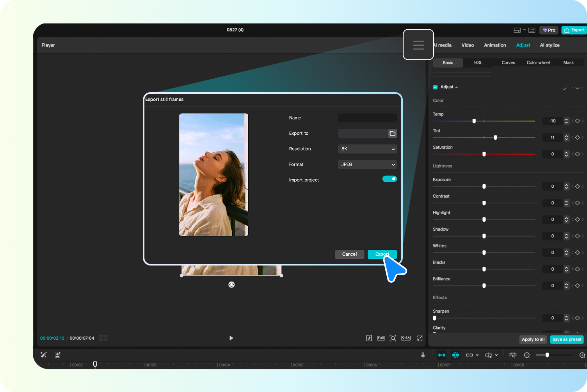Select the Color wheel sub-tab
587x392 pixels.
[x=538, y=62]
